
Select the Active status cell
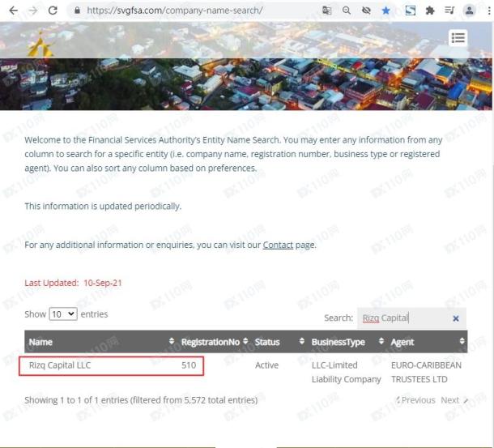(267, 365)
